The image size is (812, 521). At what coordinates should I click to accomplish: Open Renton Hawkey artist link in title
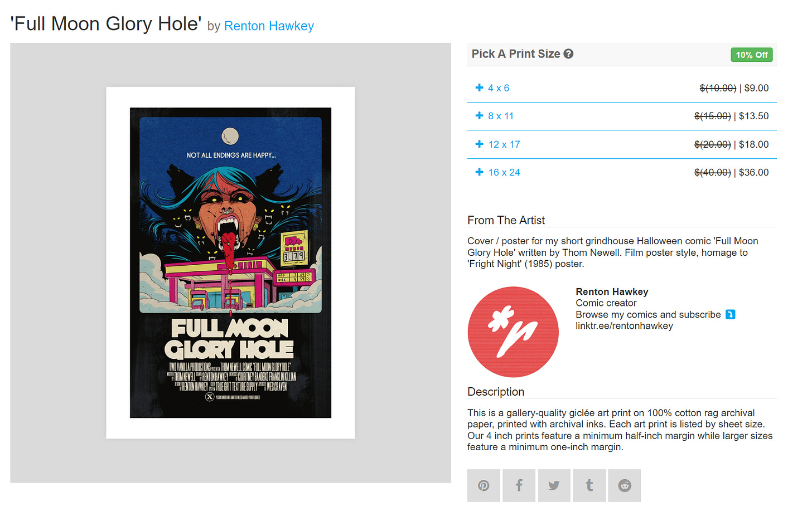269,26
